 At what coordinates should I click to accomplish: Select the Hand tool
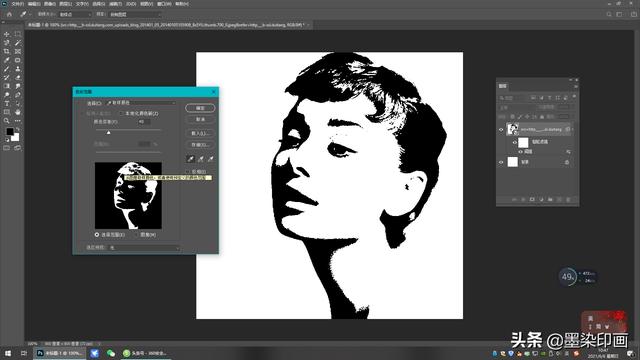click(18, 112)
